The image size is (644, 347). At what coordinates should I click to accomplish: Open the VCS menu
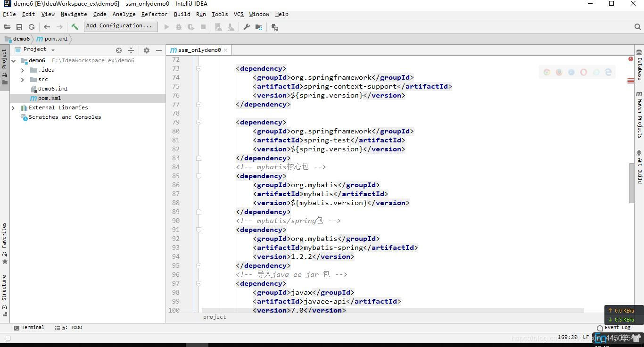tap(239, 14)
